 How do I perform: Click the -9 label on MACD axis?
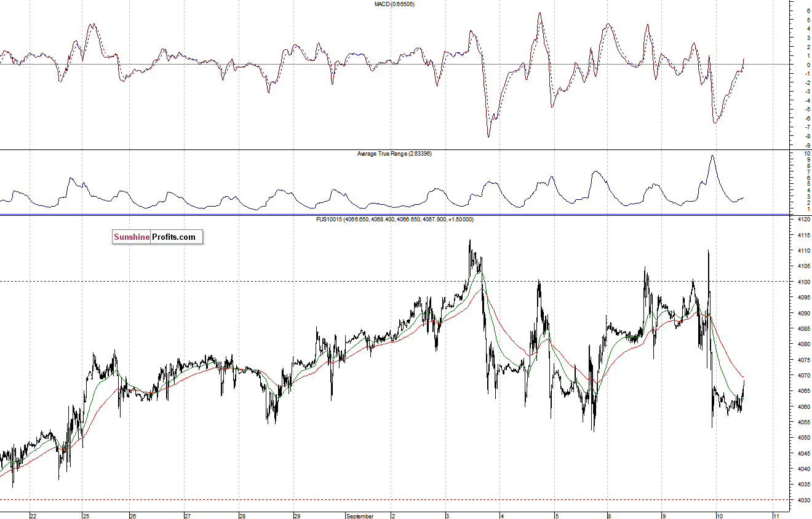(x=806, y=145)
